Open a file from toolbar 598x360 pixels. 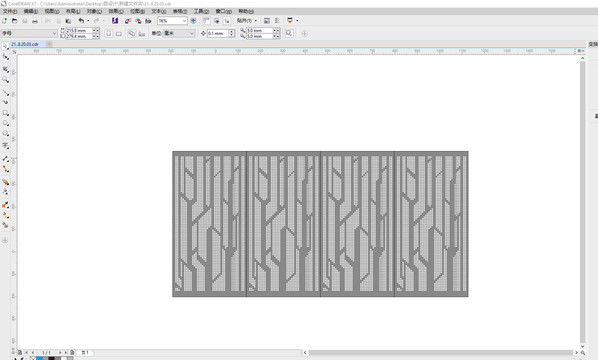(14, 21)
